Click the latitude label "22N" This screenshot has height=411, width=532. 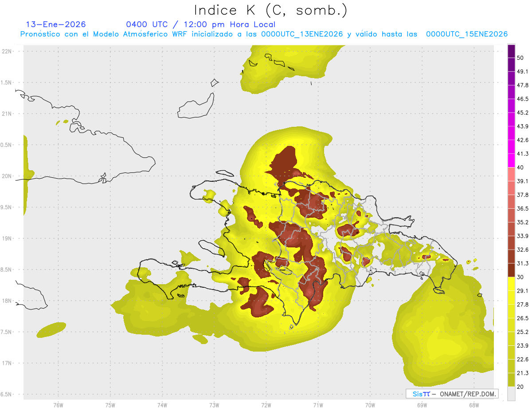(x=8, y=51)
